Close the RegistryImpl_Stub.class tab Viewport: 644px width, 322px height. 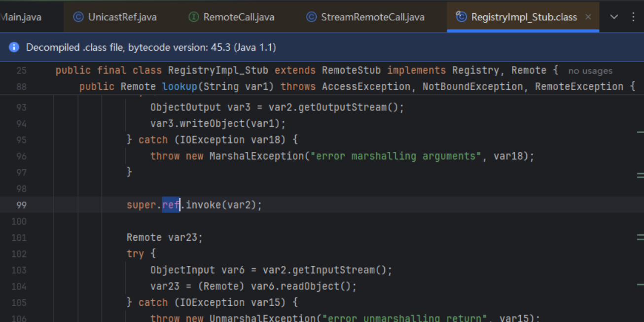pos(588,17)
